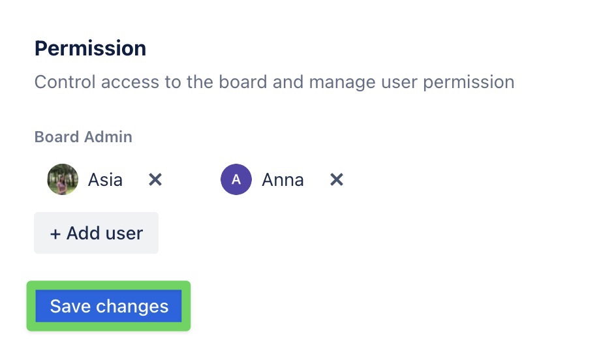Click the X icon beside Asia
This screenshot has width=616, height=364.
pyautogui.click(x=155, y=179)
